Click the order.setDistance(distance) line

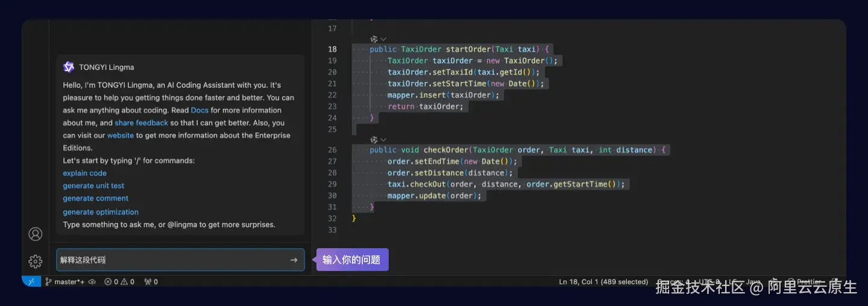pyautogui.click(x=450, y=173)
